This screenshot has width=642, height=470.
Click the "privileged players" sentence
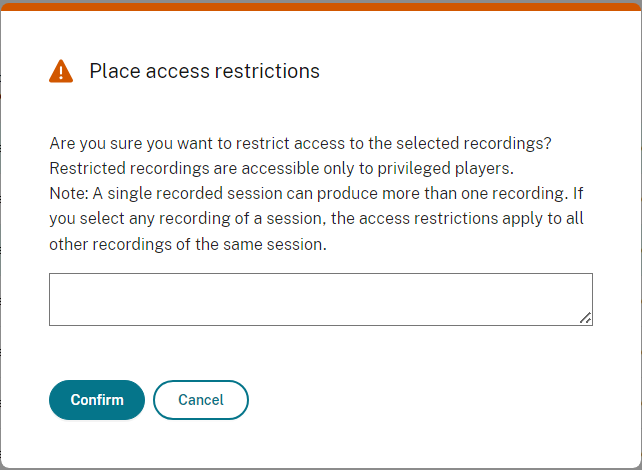coord(281,168)
